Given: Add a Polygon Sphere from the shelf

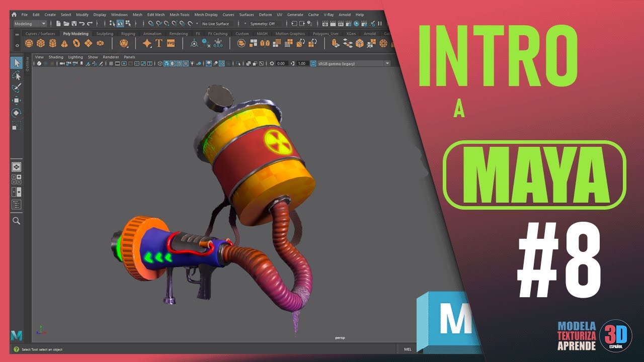Looking at the screenshot, I should [x=29, y=43].
